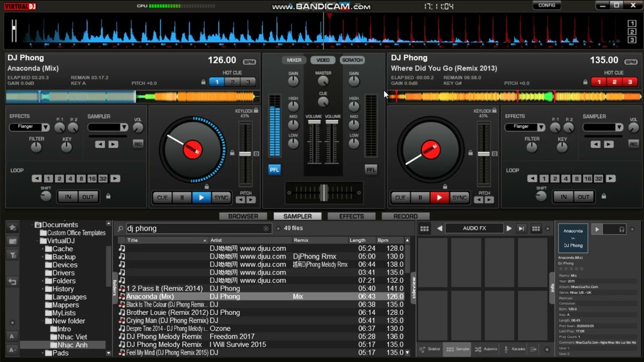The width and height of the screenshot is (644, 362).
Task: Click the favorites star icon in browser sidebar
Action: pos(12,228)
